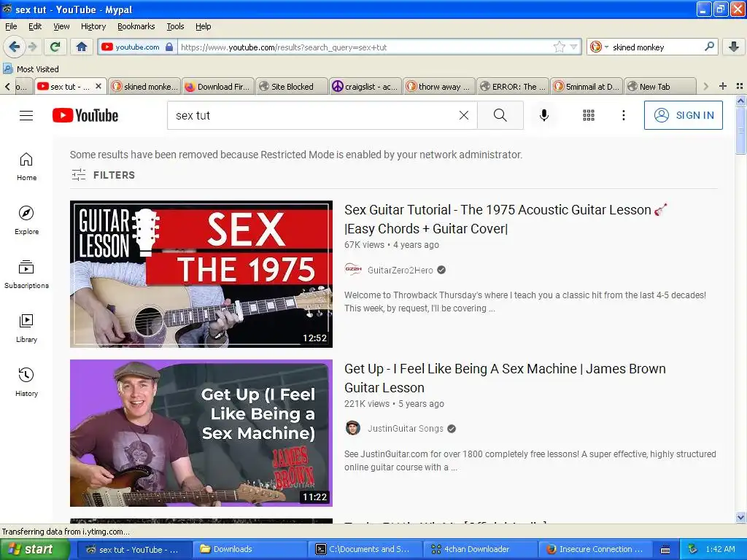
Task: Go back with the browser back arrow
Action: 14,47
